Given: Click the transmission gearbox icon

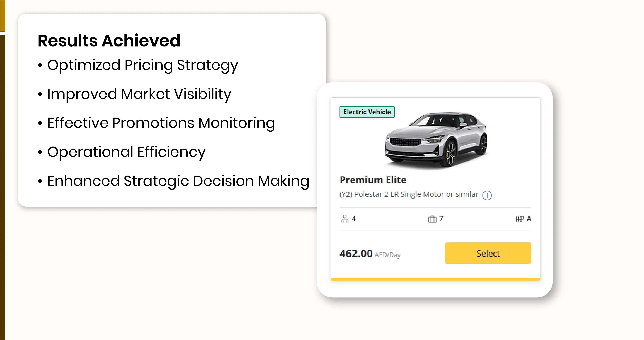Looking at the screenshot, I should (x=520, y=219).
